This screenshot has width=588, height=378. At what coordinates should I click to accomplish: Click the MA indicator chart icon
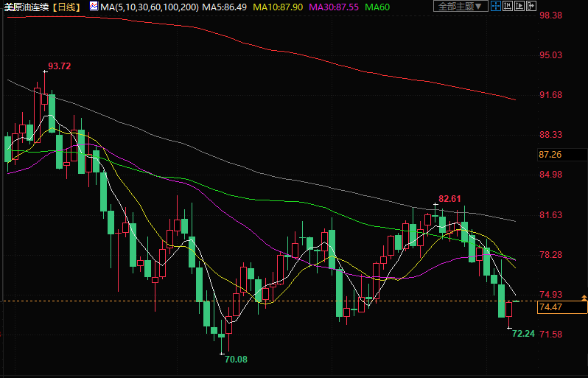93,6
